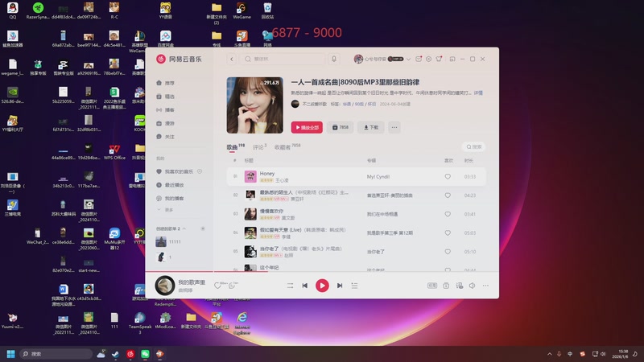
Task: Open the 播客 podcast icon in sidebar
Action: pyautogui.click(x=159, y=110)
